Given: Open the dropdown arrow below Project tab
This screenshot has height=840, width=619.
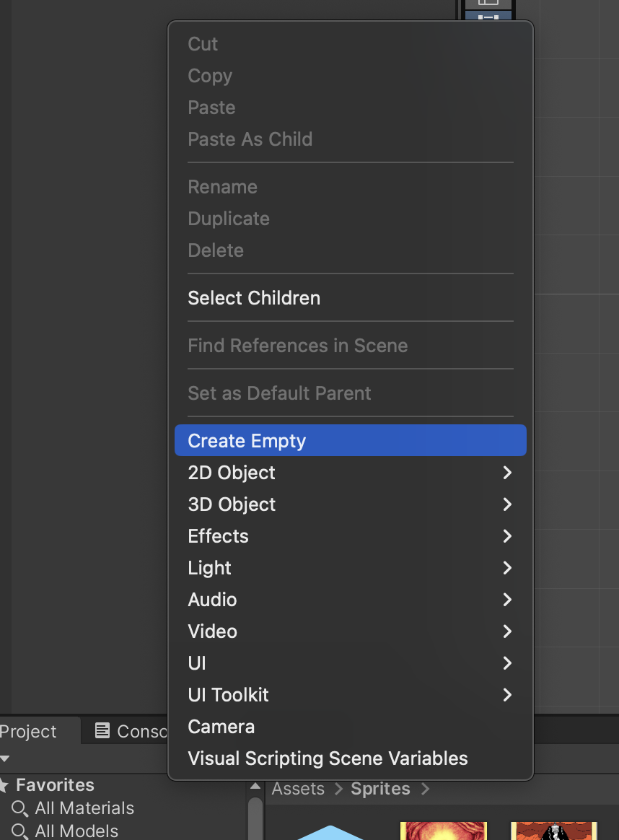Looking at the screenshot, I should click(5, 758).
